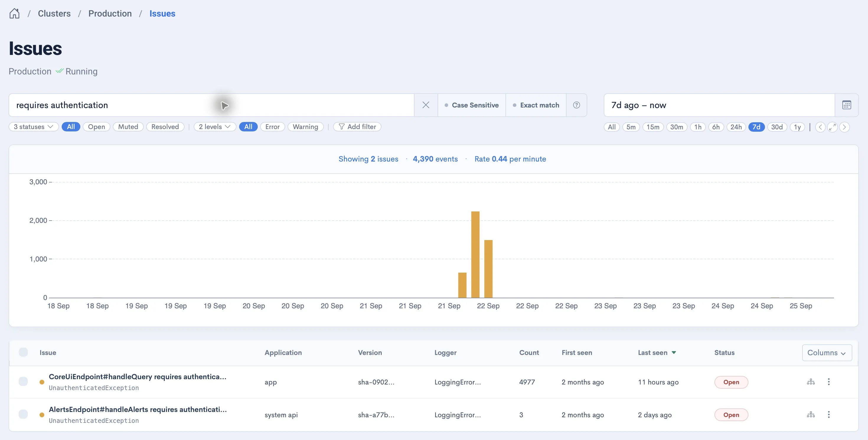Clear the search query with X icon
This screenshot has height=440, width=868.
pos(425,105)
